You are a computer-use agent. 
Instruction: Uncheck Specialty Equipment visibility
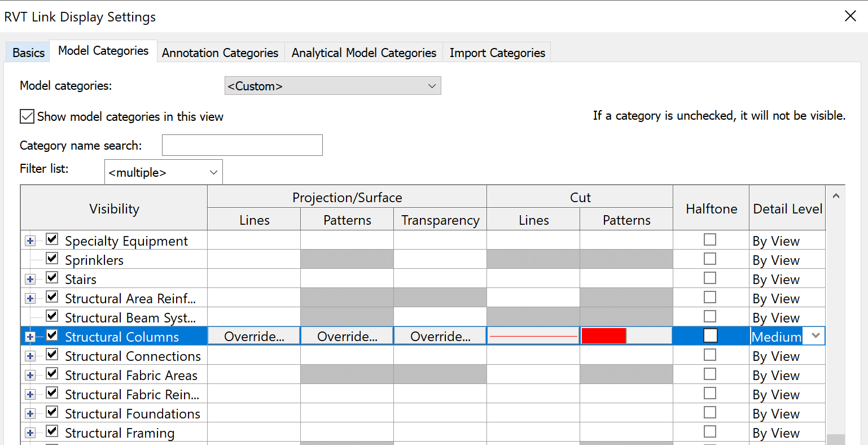52,239
